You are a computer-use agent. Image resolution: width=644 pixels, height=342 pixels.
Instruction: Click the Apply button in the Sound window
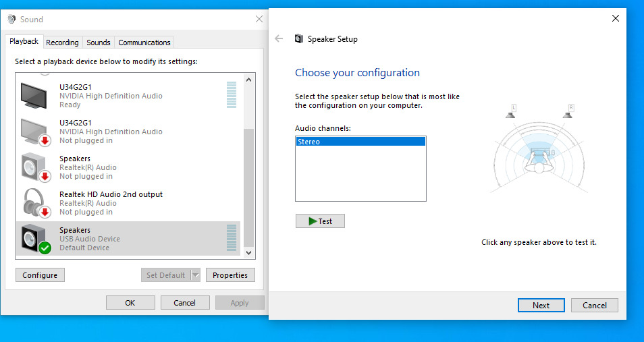click(240, 303)
